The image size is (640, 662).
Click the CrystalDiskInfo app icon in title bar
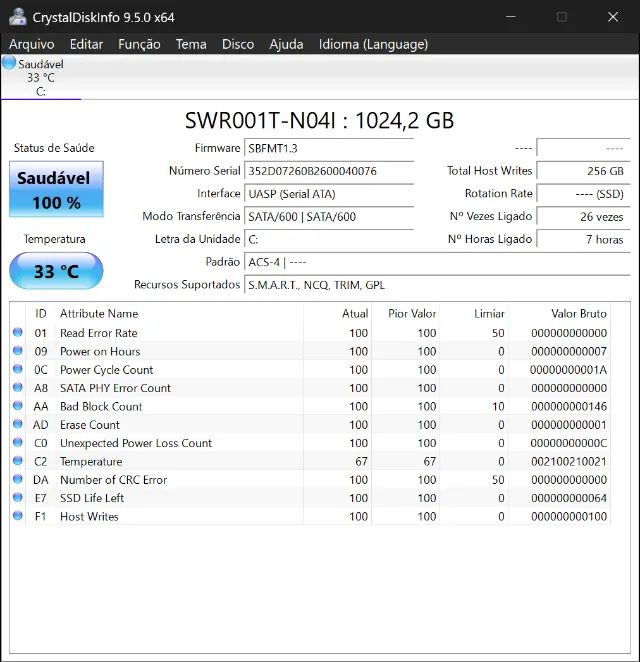[x=17, y=17]
